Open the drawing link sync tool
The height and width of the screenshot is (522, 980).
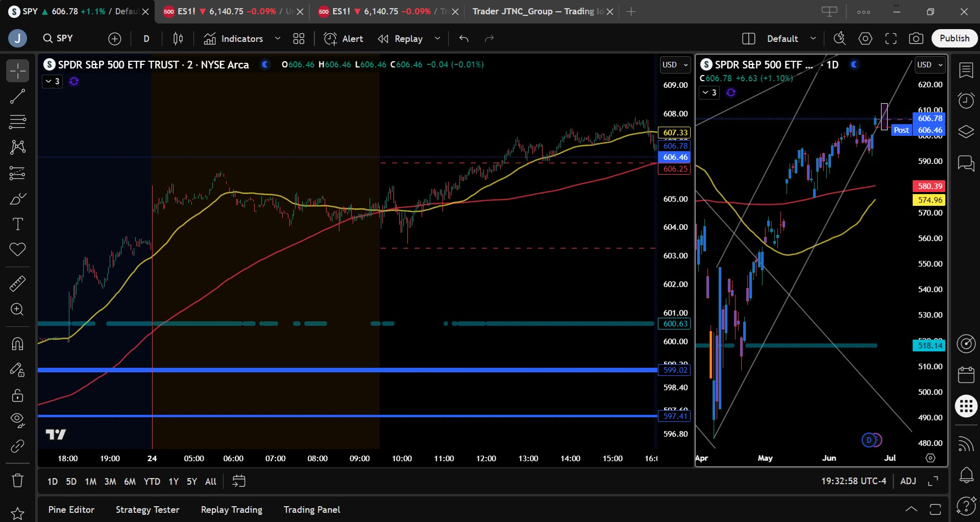(x=17, y=446)
